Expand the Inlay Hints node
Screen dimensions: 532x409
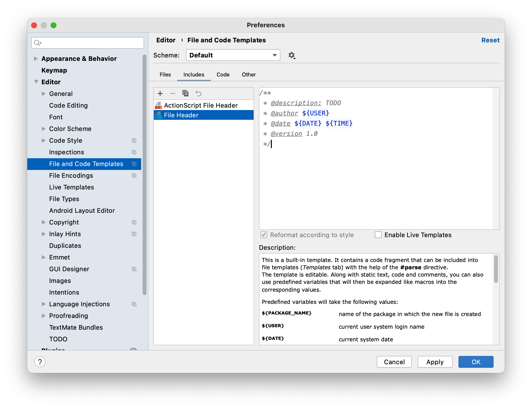tap(44, 234)
